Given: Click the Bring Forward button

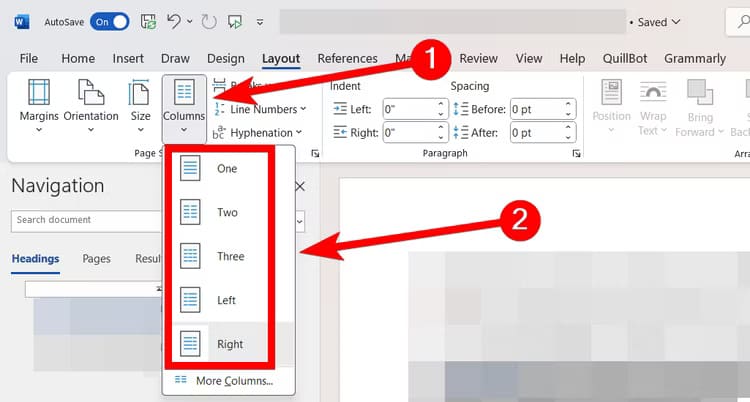Looking at the screenshot, I should click(699, 107).
